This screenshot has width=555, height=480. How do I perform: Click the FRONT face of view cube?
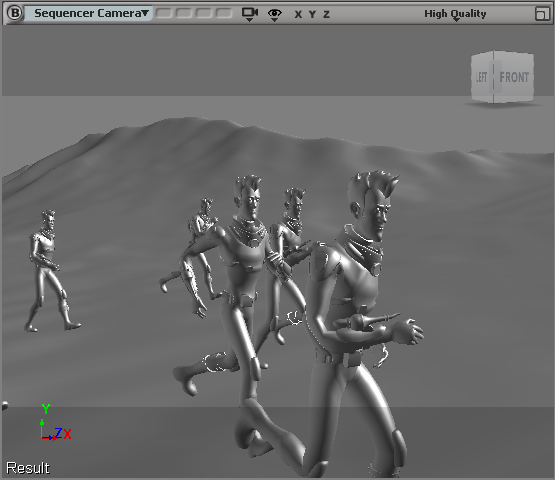[x=514, y=77]
